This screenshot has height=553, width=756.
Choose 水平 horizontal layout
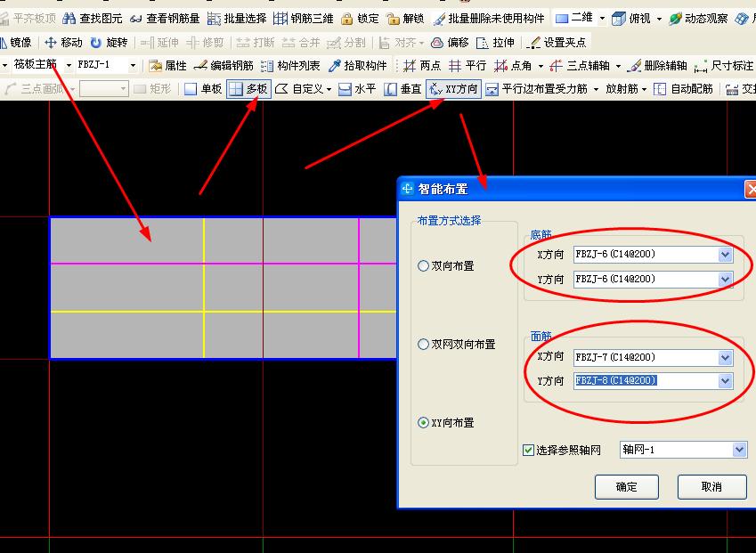pos(357,89)
